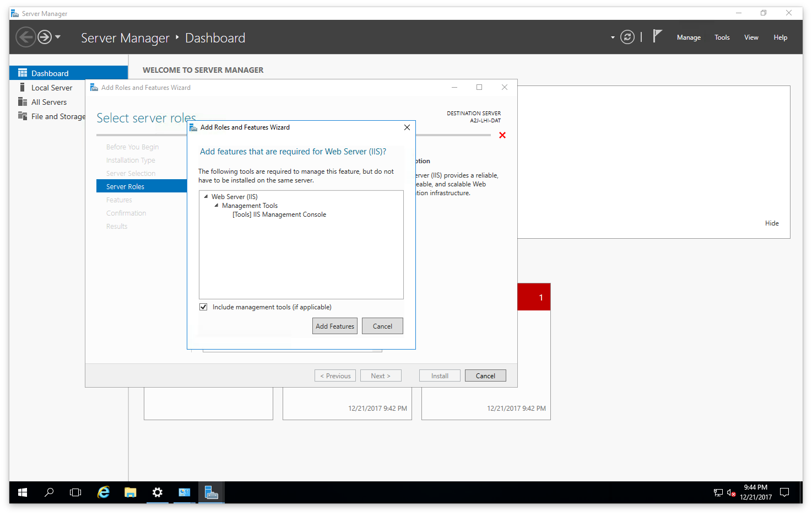812x515 pixels.
Task: Collapse the Management Tools tree node
Action: [216, 205]
